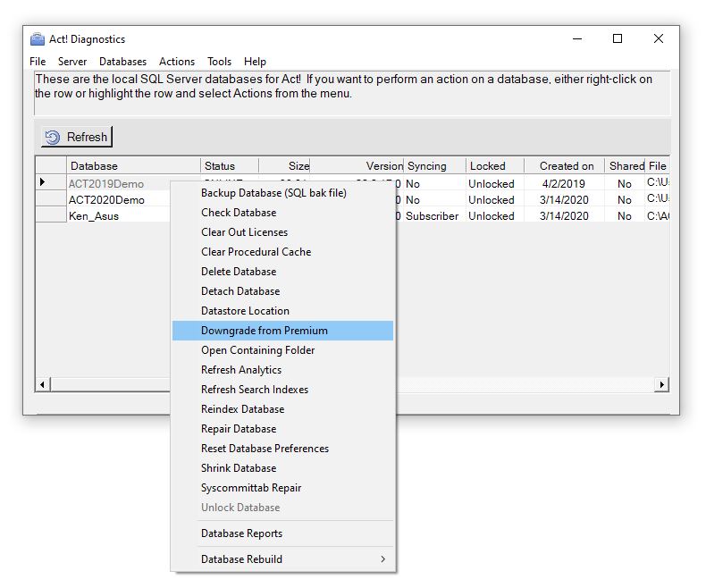Click the Refresh button
The width and height of the screenshot is (706, 588).
pos(77,137)
